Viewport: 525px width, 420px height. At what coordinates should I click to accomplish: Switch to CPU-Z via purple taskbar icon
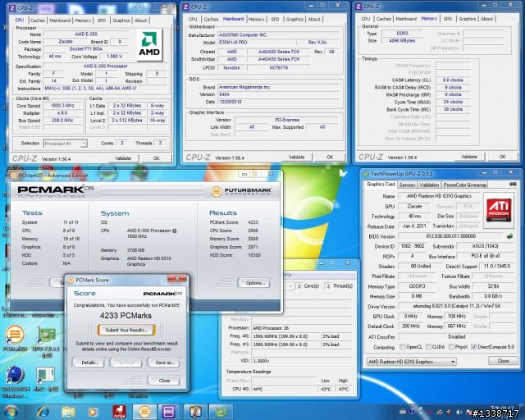coord(168,412)
